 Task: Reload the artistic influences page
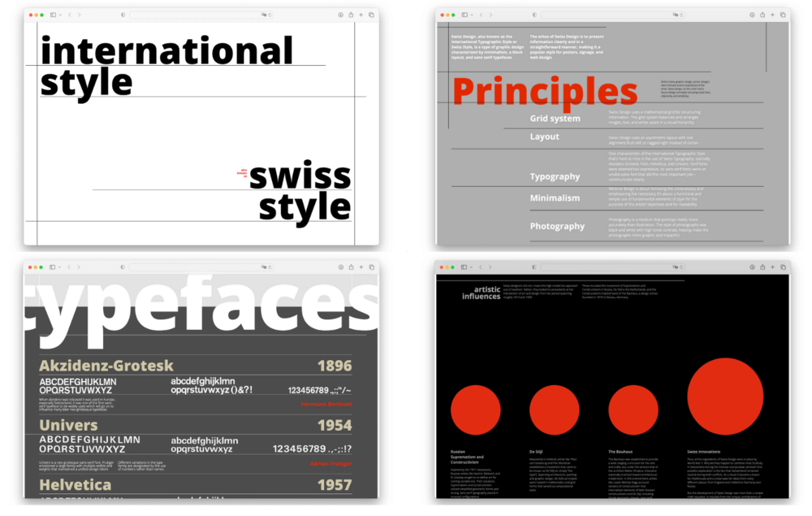(681, 267)
